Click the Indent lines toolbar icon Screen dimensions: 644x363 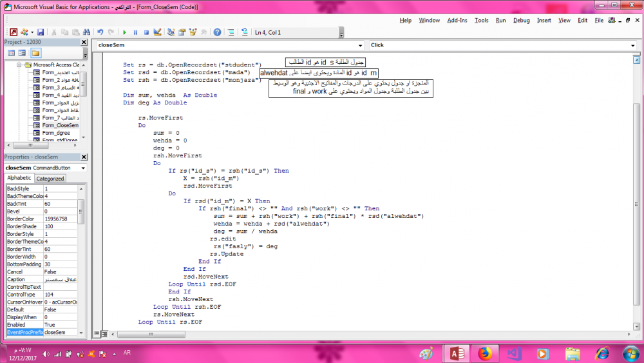[231, 32]
